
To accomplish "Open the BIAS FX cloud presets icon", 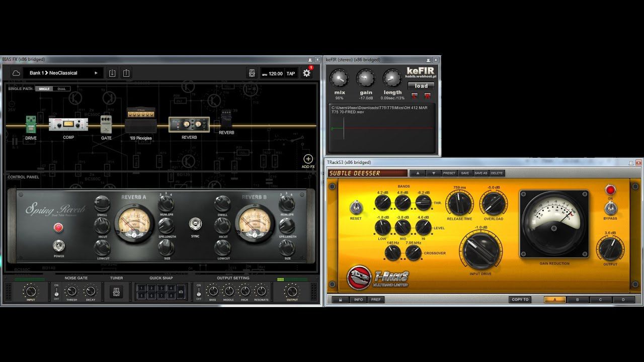I will tap(16, 73).
